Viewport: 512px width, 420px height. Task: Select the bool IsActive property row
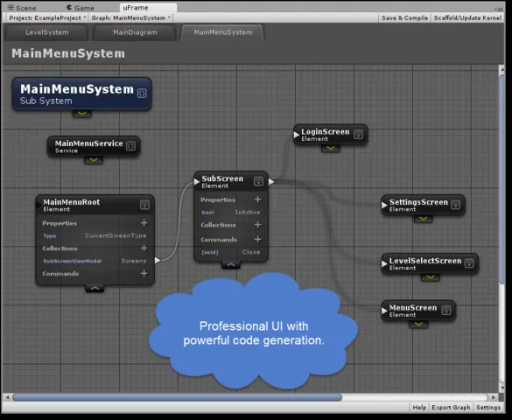231,212
